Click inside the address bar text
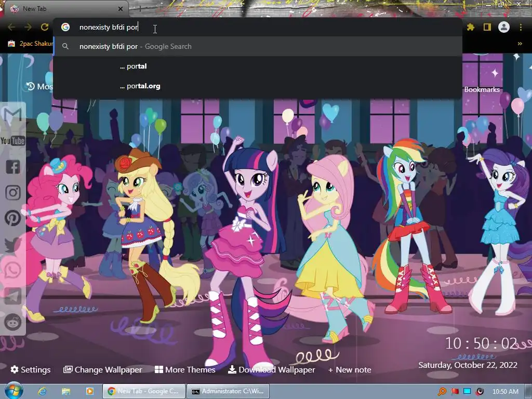The width and height of the screenshot is (532, 399). [x=109, y=27]
